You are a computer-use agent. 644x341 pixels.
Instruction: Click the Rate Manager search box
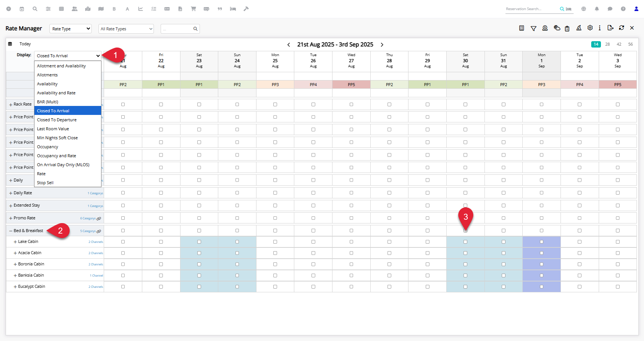coord(180,29)
